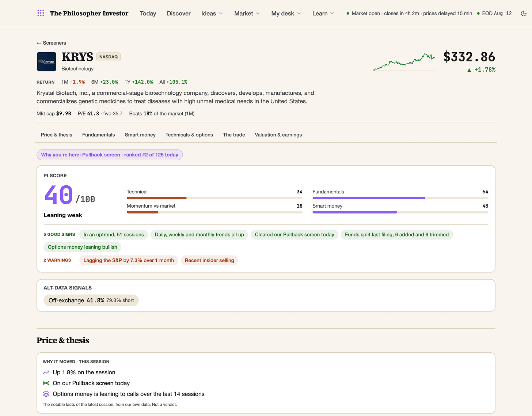Click the trending-up arrow icon beside Up 1.8%
This screenshot has width=532, height=416.
pyautogui.click(x=46, y=372)
